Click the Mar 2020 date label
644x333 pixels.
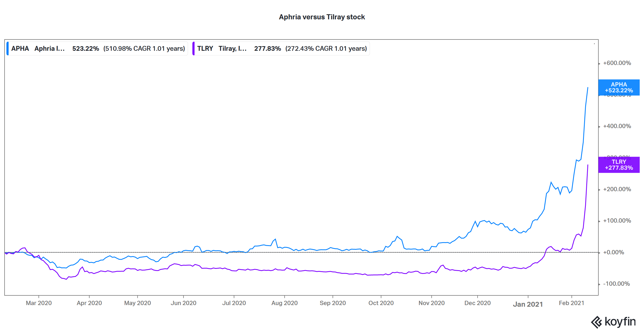39,303
